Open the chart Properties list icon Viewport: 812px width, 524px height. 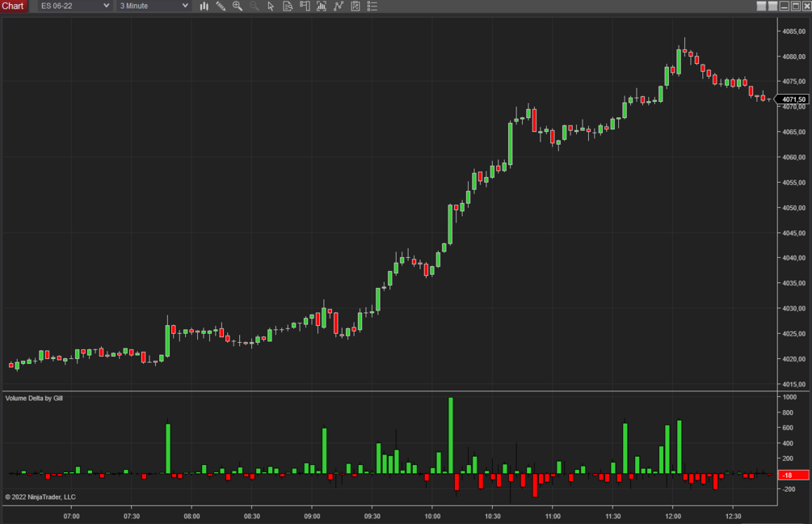click(372, 6)
